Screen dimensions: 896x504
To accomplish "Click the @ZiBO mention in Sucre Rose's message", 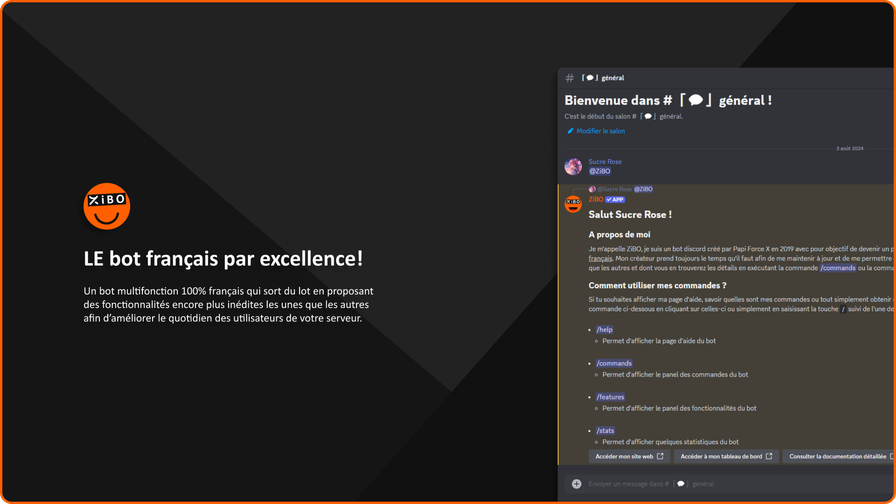I will pos(599,171).
